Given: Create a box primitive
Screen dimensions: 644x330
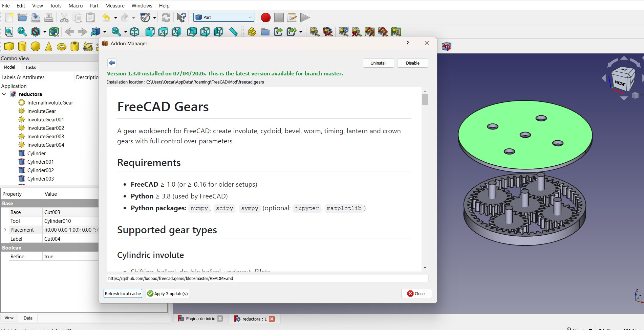Looking at the screenshot, I should tap(9, 46).
